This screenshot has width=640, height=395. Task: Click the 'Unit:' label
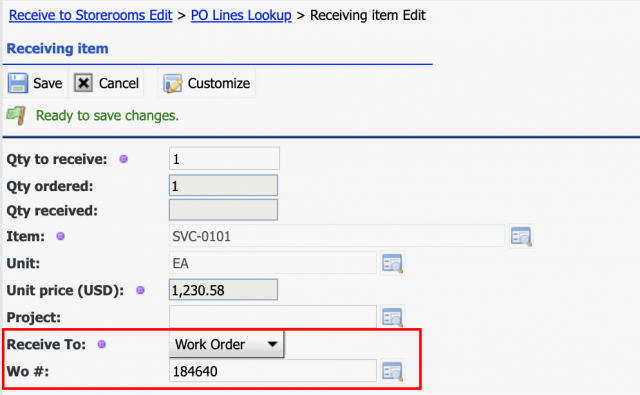click(23, 263)
